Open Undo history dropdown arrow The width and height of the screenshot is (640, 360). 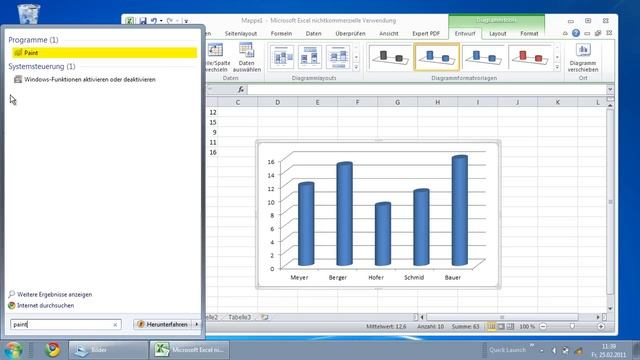[161, 20]
